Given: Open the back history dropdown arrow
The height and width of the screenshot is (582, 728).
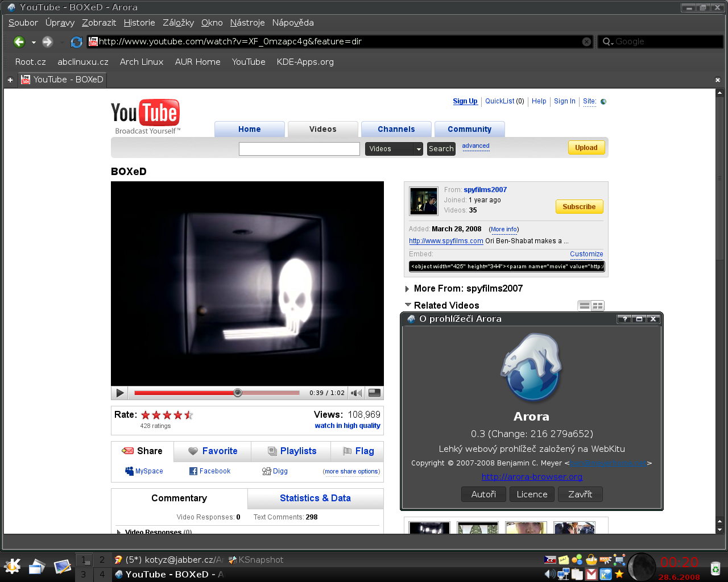Looking at the screenshot, I should tap(34, 42).
